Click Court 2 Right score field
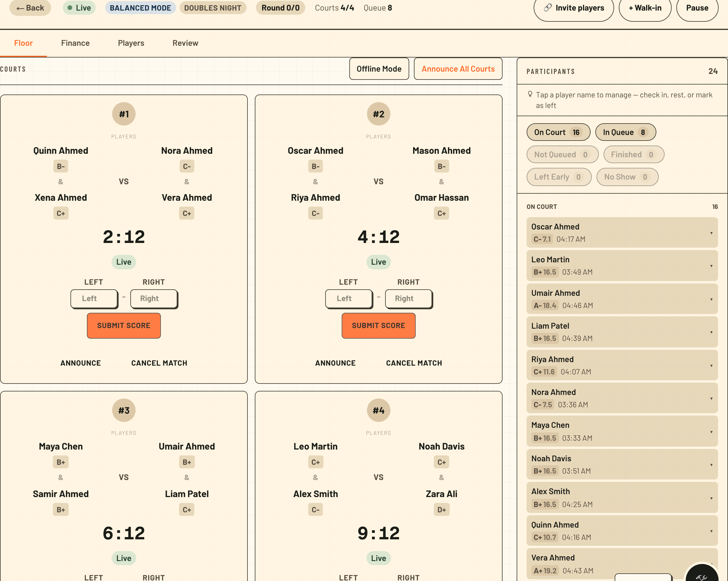The height and width of the screenshot is (581, 728). coord(409,299)
